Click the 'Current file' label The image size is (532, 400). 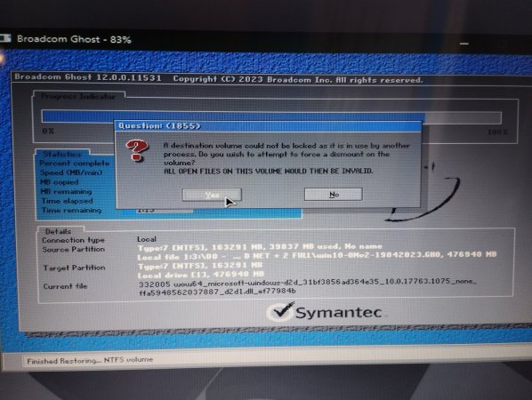click(x=65, y=286)
